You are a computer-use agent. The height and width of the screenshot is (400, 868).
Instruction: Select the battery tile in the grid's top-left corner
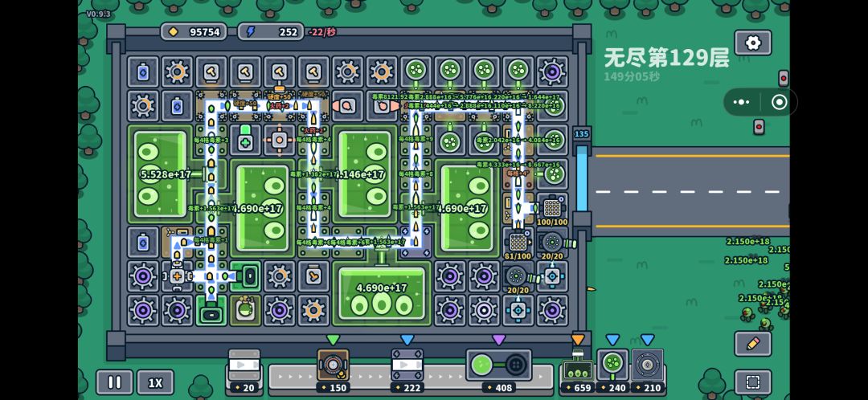pos(143,72)
